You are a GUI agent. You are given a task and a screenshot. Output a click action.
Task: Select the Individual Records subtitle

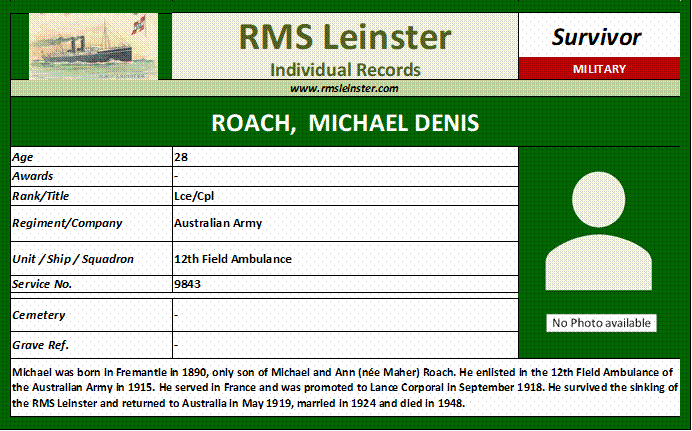345,70
